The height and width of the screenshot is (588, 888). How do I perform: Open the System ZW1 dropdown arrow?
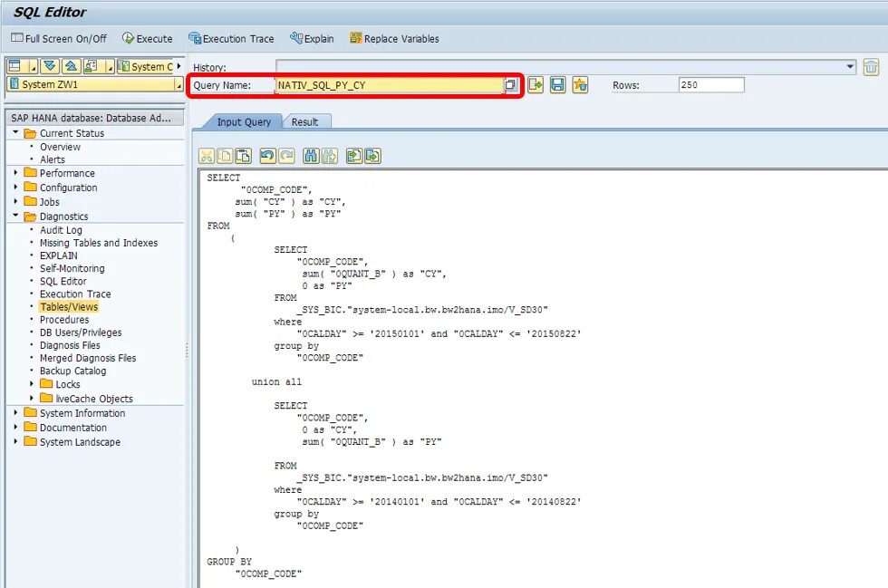point(179,84)
